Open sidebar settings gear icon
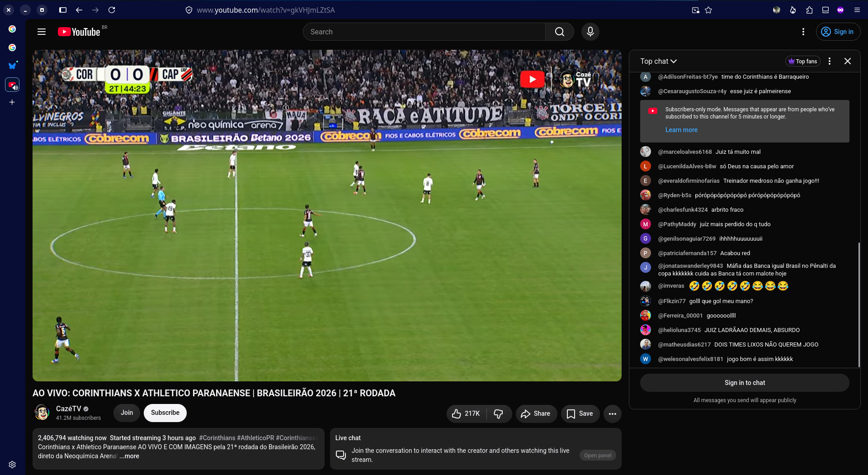868x475 pixels. [12, 465]
